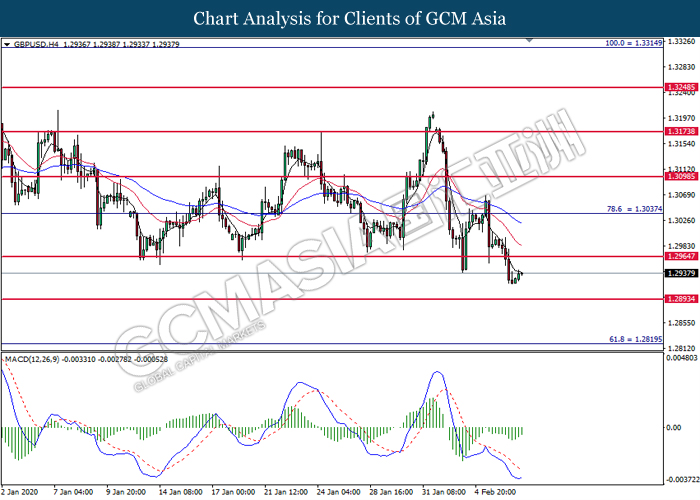Click the 2 Jan 2020 date label
Screen dimensions: 700x500
point(20,492)
